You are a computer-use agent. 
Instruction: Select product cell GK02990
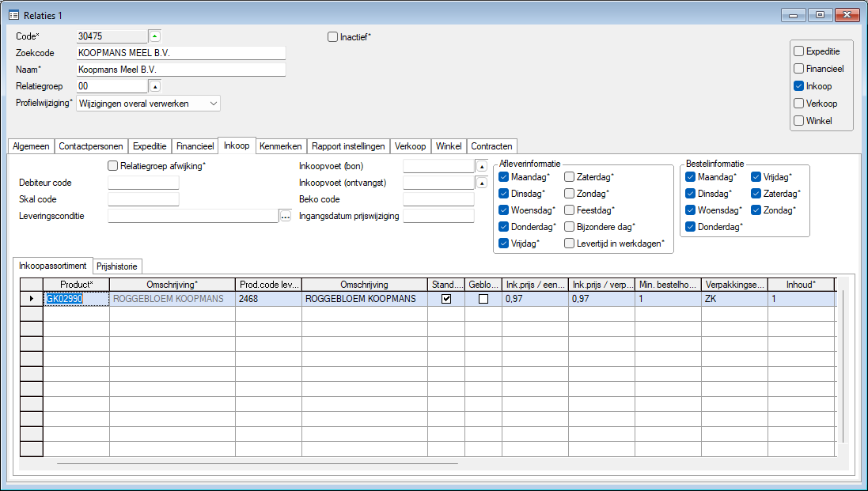(x=77, y=299)
